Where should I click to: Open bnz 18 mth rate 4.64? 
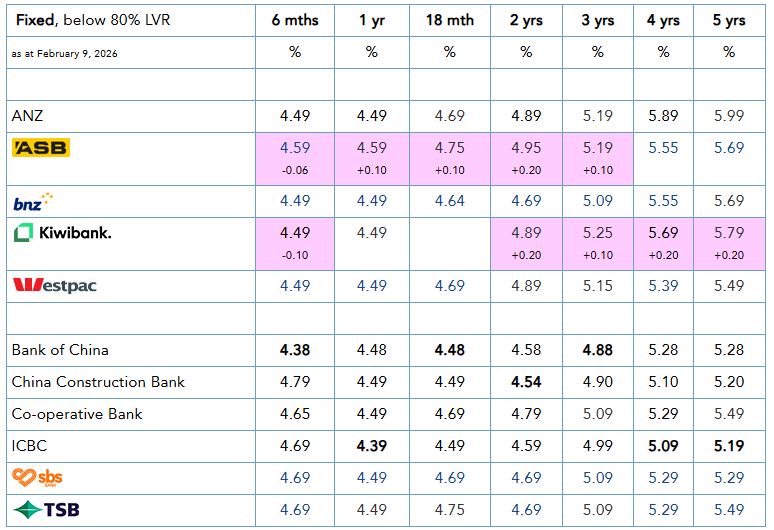tap(450, 201)
